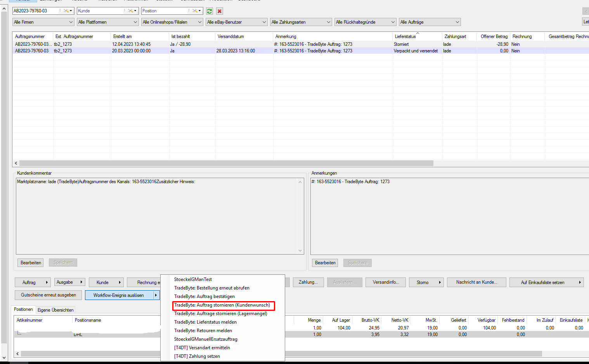Click the Kunde search input field
589x364 pixels.
(100, 11)
